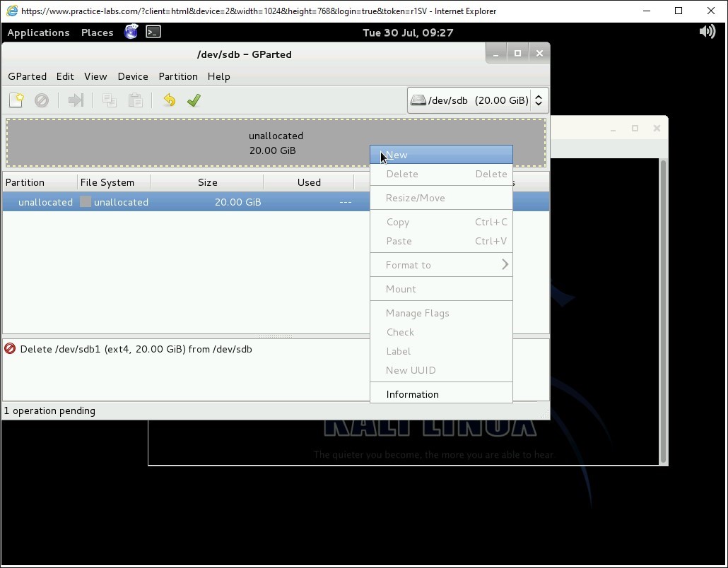Open the Device menu
This screenshot has width=728, height=568.
click(x=133, y=76)
